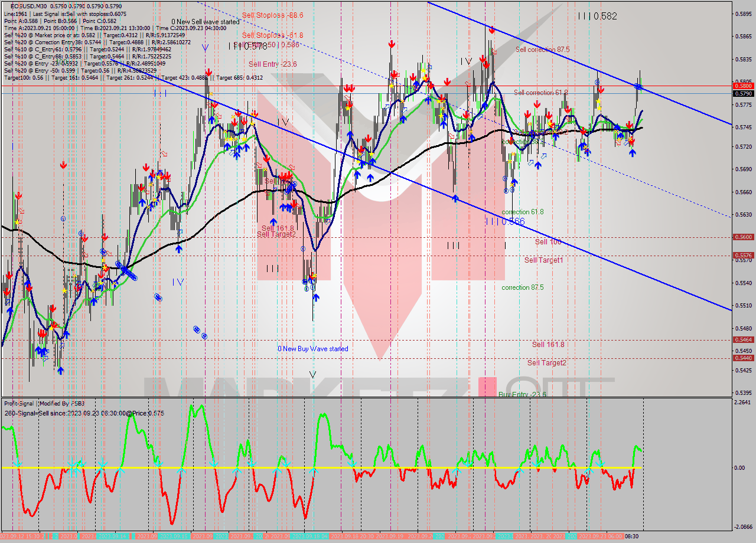Select the 0.5464 price level tag
The image size is (756, 543).
point(743,339)
